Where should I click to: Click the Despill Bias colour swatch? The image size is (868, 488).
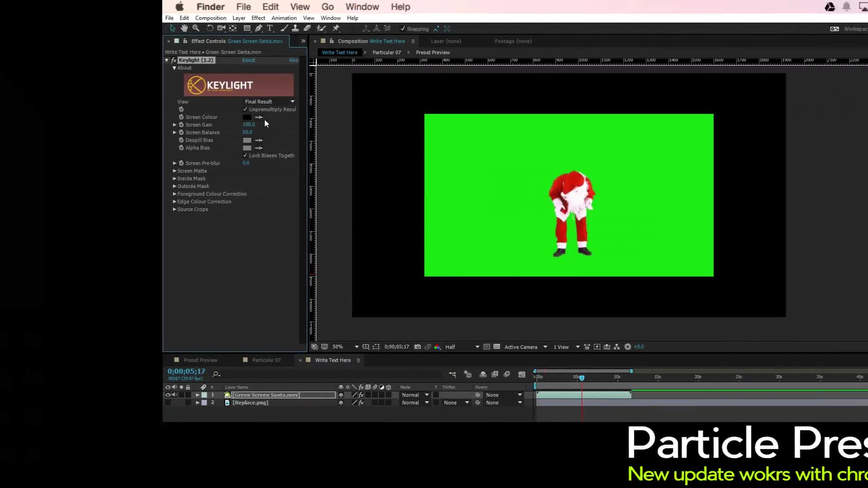(247, 140)
